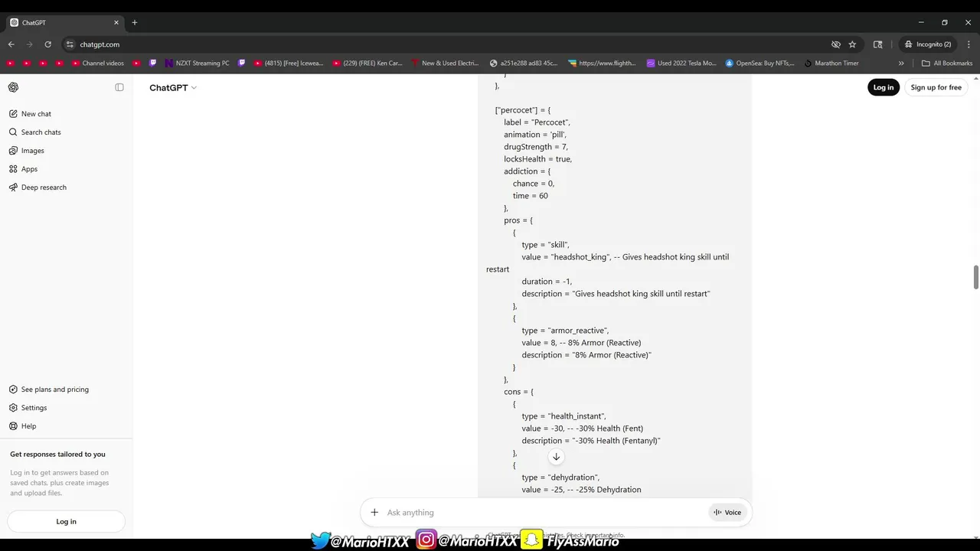Go back with browser back arrow
This screenshot has height=551, width=980.
coord(11,44)
